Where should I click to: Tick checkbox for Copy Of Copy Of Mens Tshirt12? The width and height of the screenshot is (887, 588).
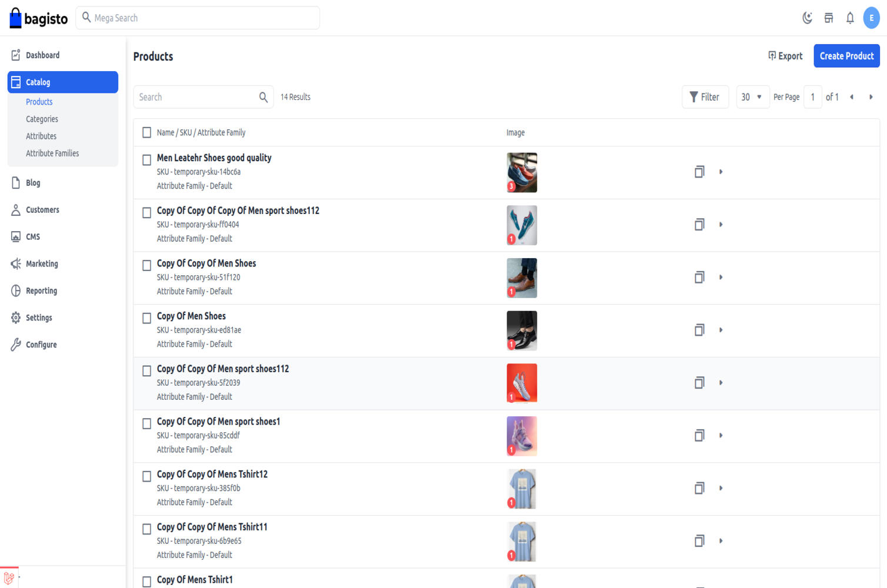pyautogui.click(x=147, y=476)
